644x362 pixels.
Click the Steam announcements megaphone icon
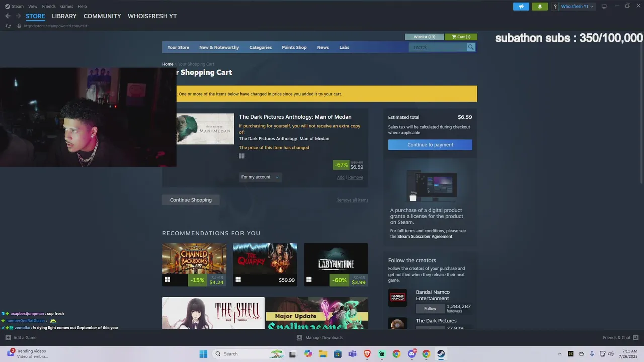click(521, 6)
